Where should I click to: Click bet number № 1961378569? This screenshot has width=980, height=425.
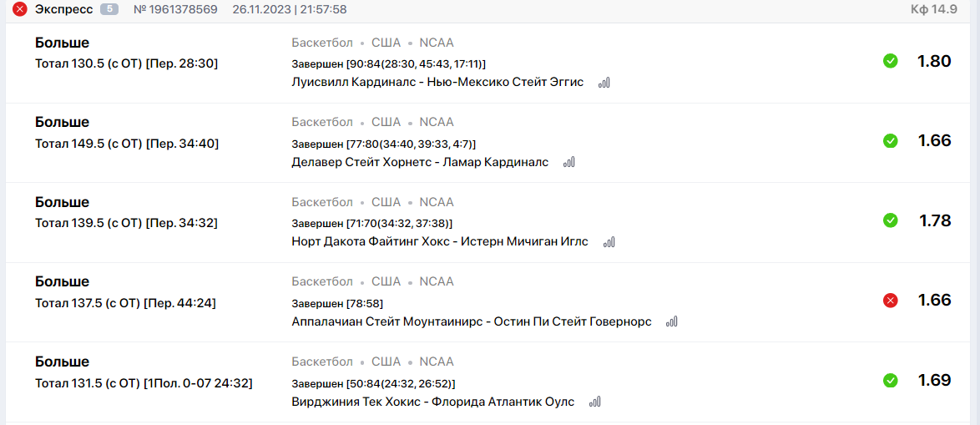pyautogui.click(x=175, y=9)
